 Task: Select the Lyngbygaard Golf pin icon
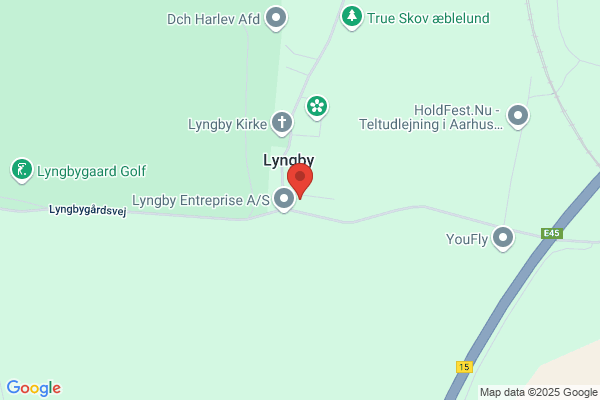[22, 170]
